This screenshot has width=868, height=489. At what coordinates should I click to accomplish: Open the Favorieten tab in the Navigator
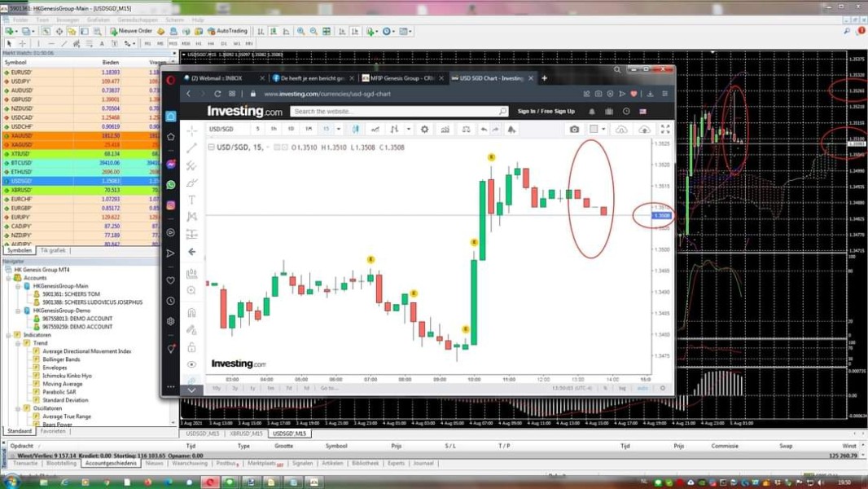click(x=53, y=431)
